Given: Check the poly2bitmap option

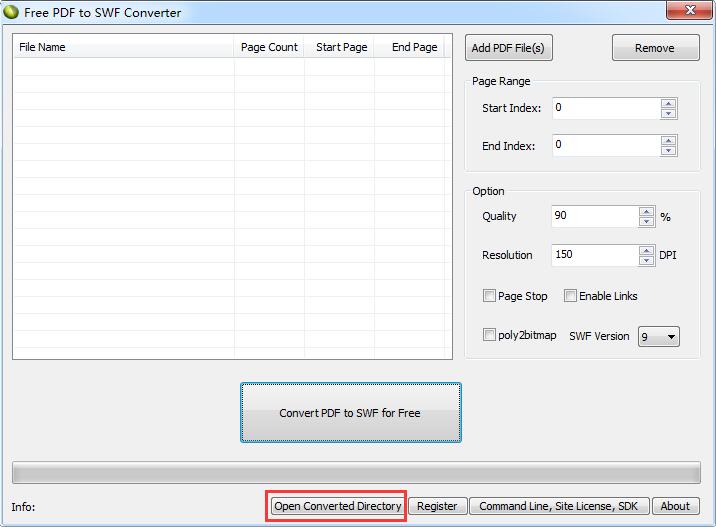Looking at the screenshot, I should click(x=489, y=336).
